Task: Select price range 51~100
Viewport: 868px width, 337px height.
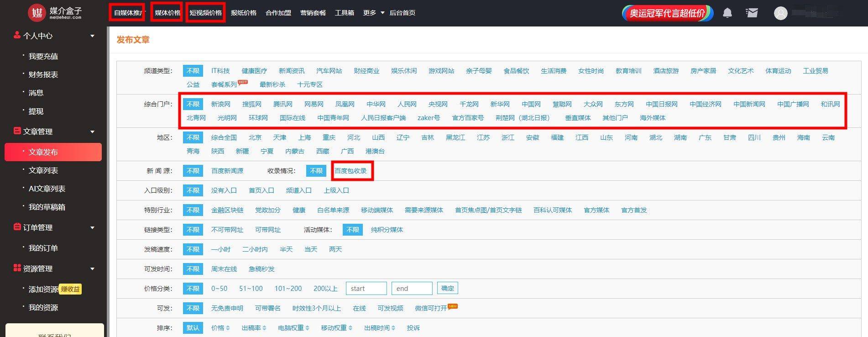Action: pyautogui.click(x=251, y=289)
